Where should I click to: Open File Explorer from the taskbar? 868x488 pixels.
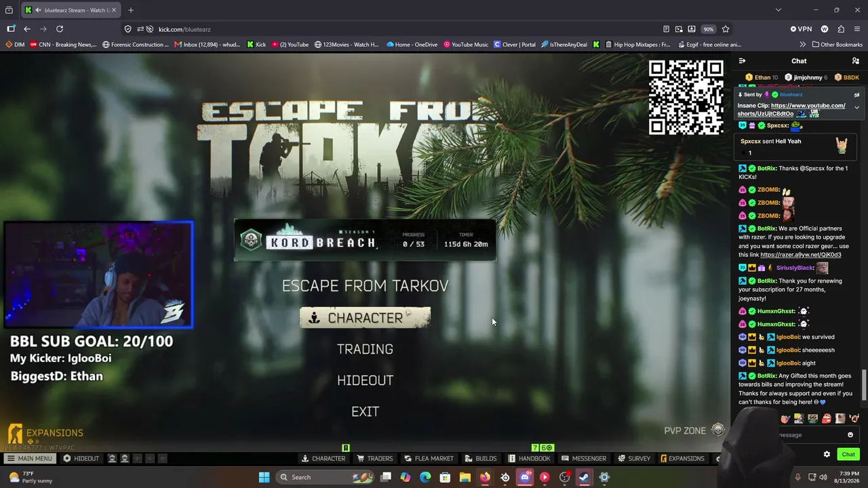tap(465, 477)
